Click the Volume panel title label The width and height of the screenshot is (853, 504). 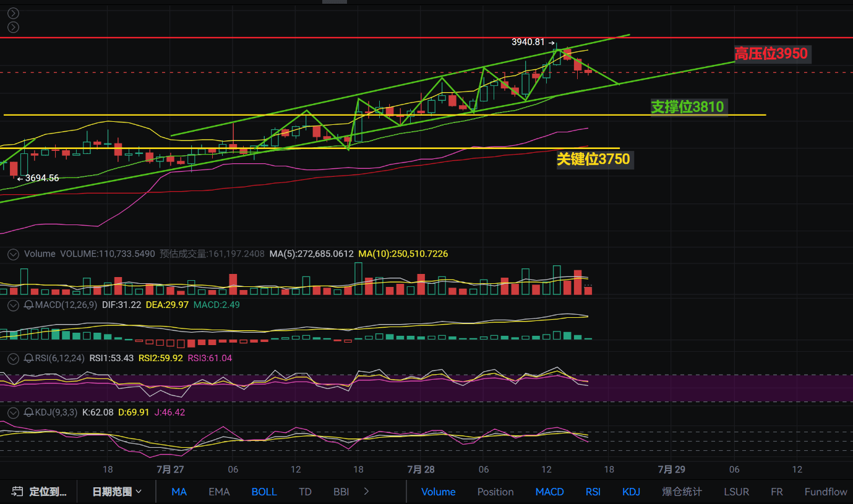pyautogui.click(x=40, y=254)
